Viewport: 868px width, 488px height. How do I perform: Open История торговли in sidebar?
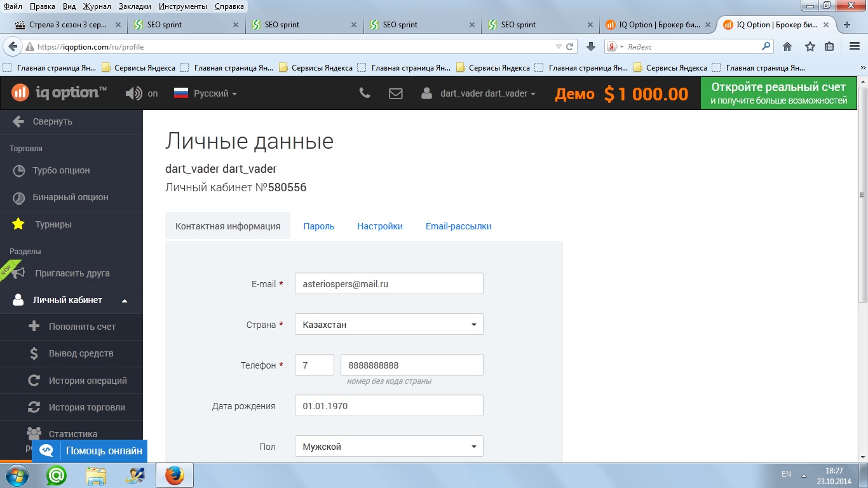[71, 407]
